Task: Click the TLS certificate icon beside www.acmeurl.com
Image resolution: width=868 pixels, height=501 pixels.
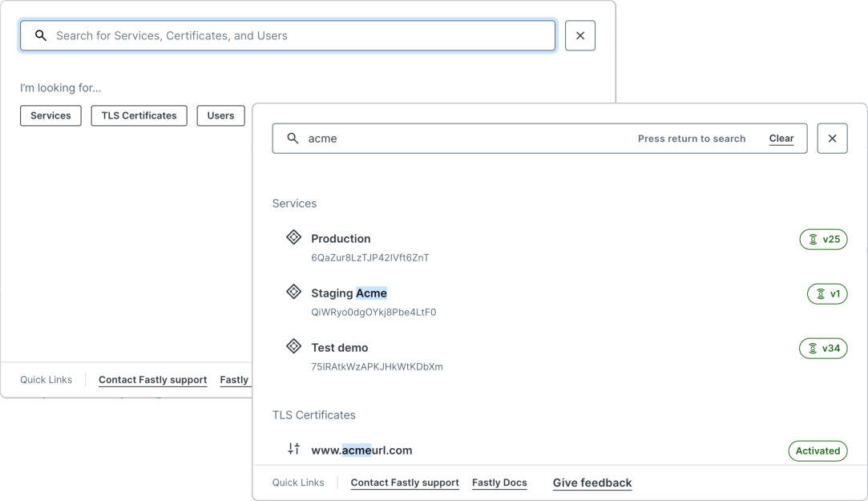Action: click(293, 450)
